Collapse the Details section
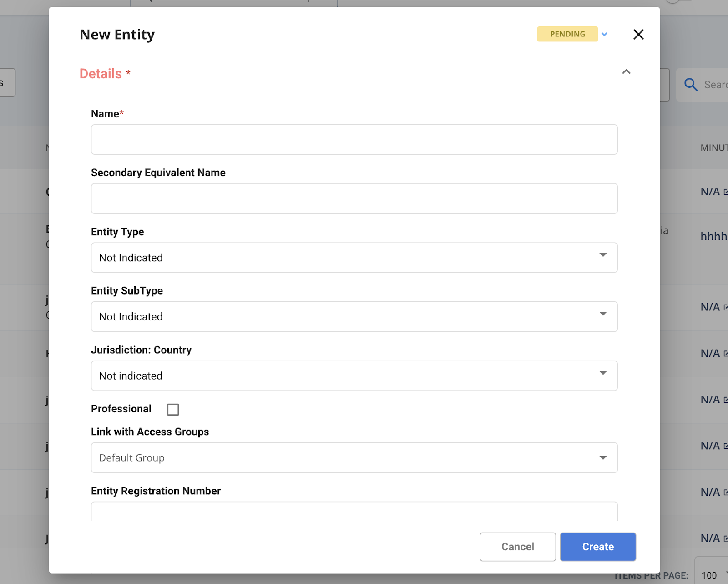Screen dimensions: 728x584 point(626,72)
